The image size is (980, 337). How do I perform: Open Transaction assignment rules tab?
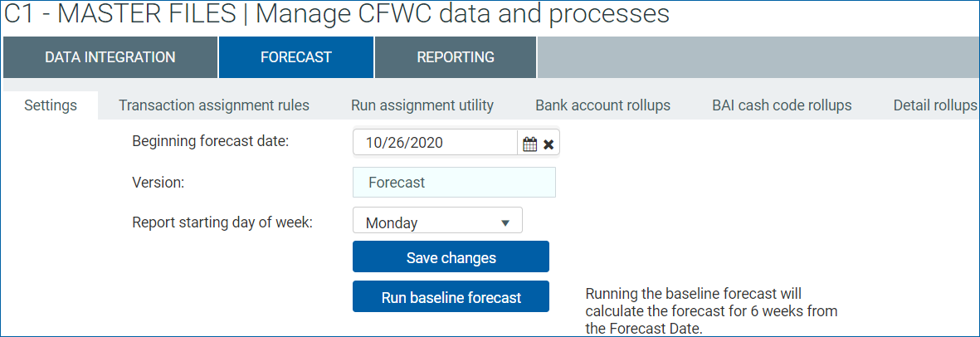pos(214,105)
